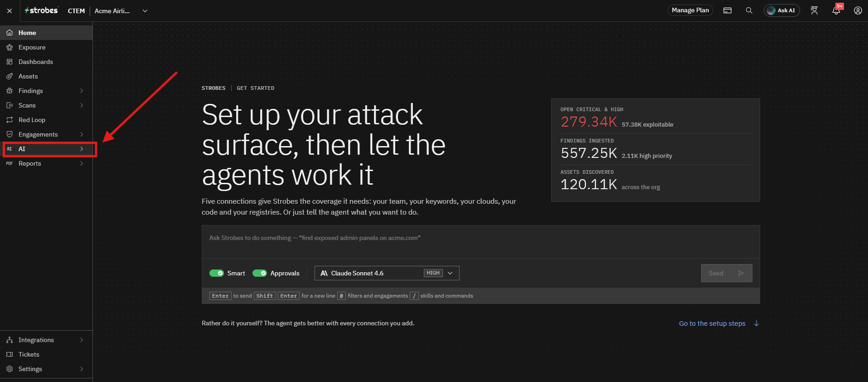Open Tickets from the sidebar
868x382 pixels.
pos(46,354)
